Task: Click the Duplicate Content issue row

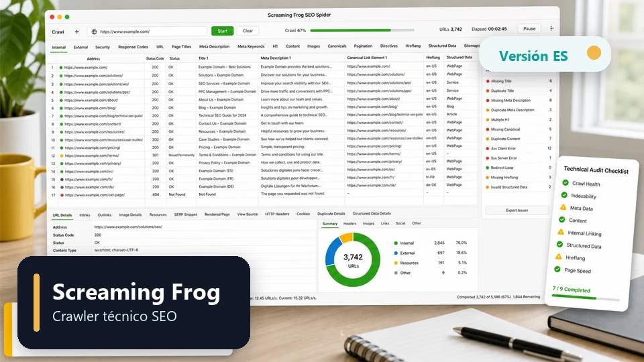Action: click(519, 139)
